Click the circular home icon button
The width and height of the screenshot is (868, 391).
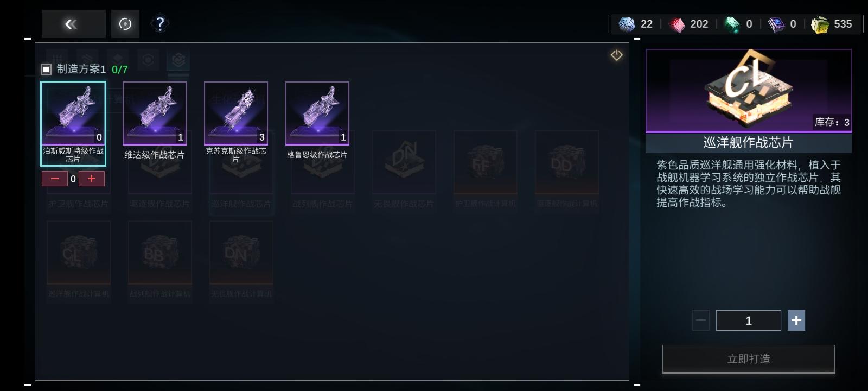pos(125,24)
